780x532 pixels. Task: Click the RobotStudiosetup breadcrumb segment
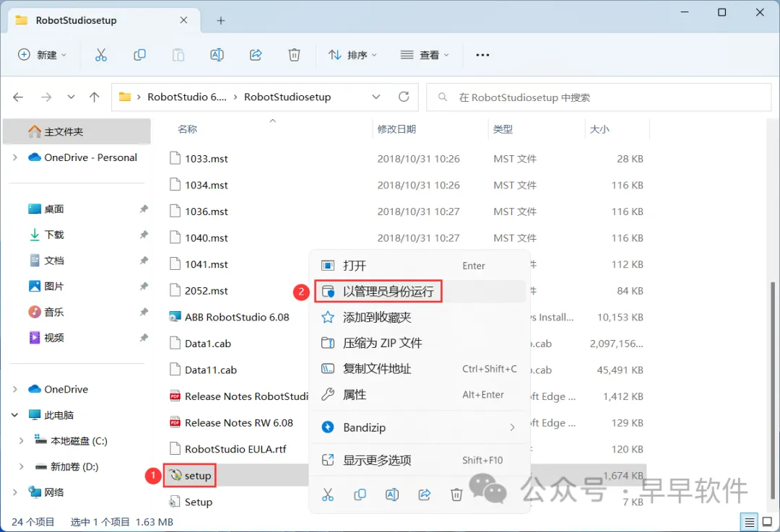click(x=287, y=97)
